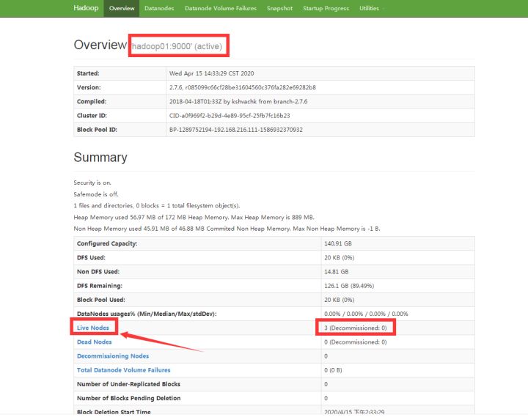Click the Summary heading

tap(100, 158)
